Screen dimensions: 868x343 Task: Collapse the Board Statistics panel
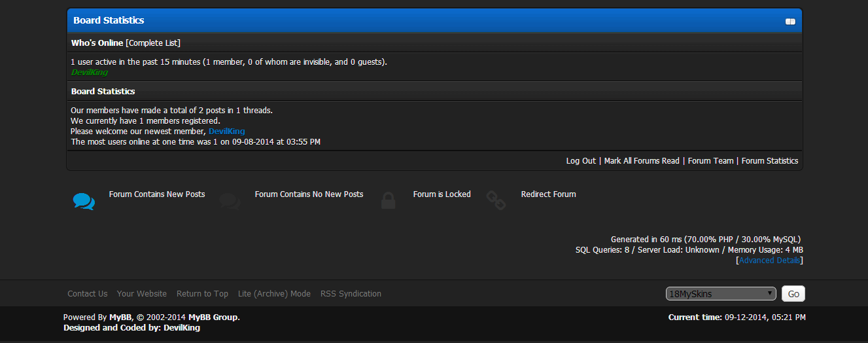coord(790,22)
